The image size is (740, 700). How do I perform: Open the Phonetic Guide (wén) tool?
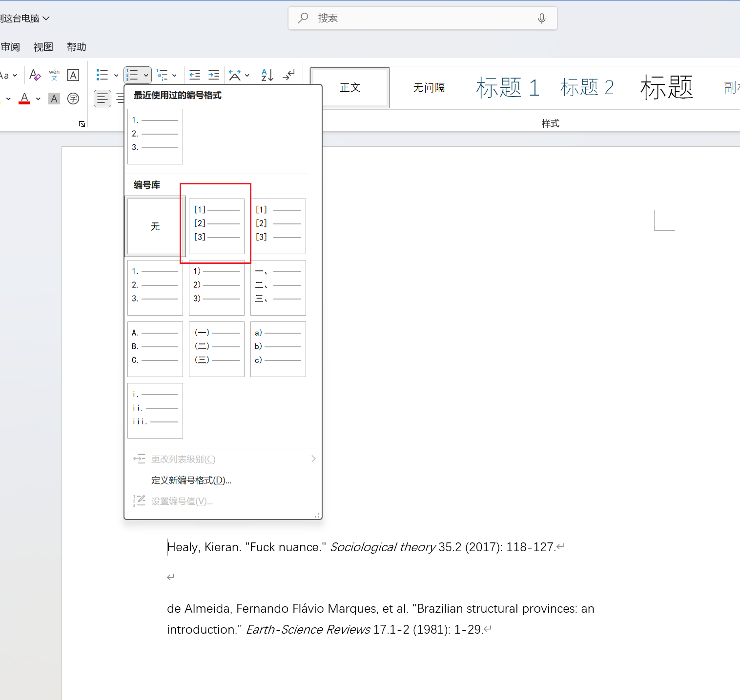pos(54,75)
